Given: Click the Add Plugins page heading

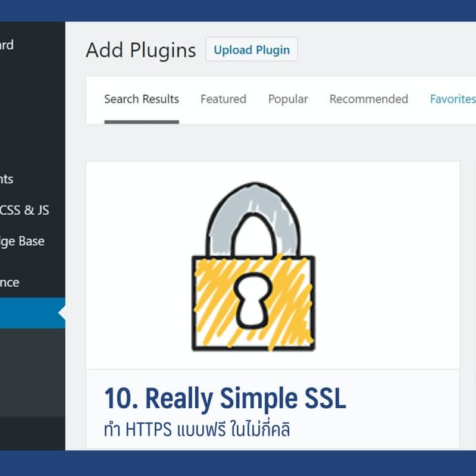Looking at the screenshot, I should click(140, 51).
